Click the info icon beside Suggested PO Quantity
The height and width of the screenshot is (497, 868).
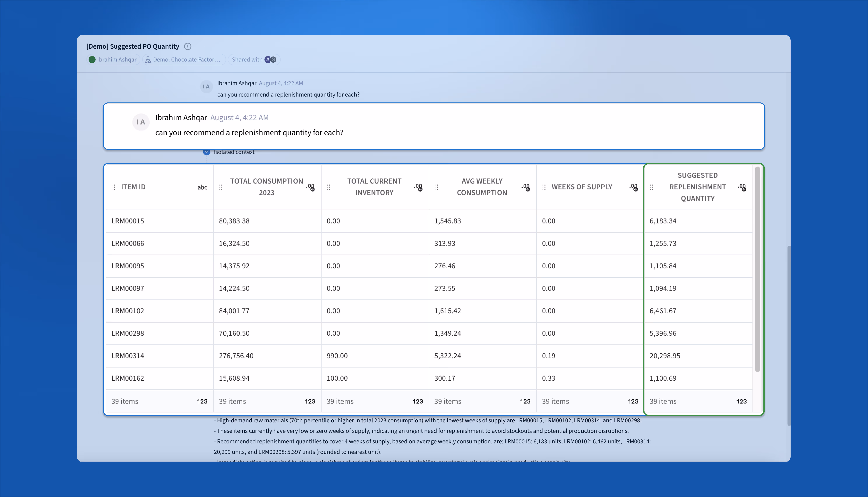188,46
